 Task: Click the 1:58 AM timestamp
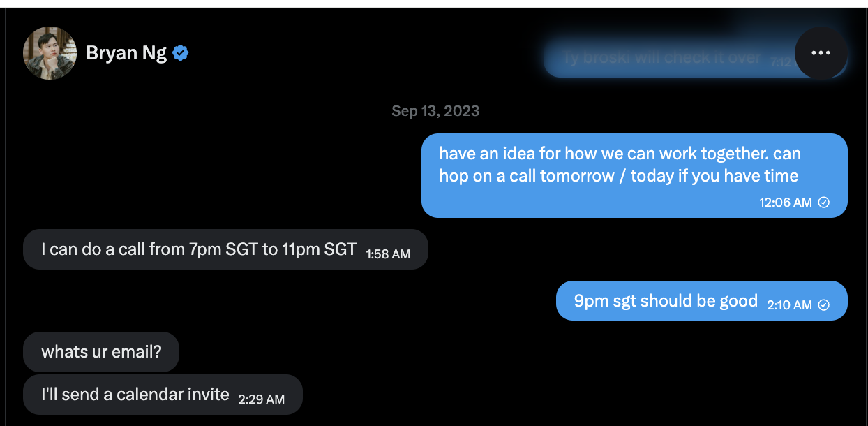pyautogui.click(x=388, y=254)
